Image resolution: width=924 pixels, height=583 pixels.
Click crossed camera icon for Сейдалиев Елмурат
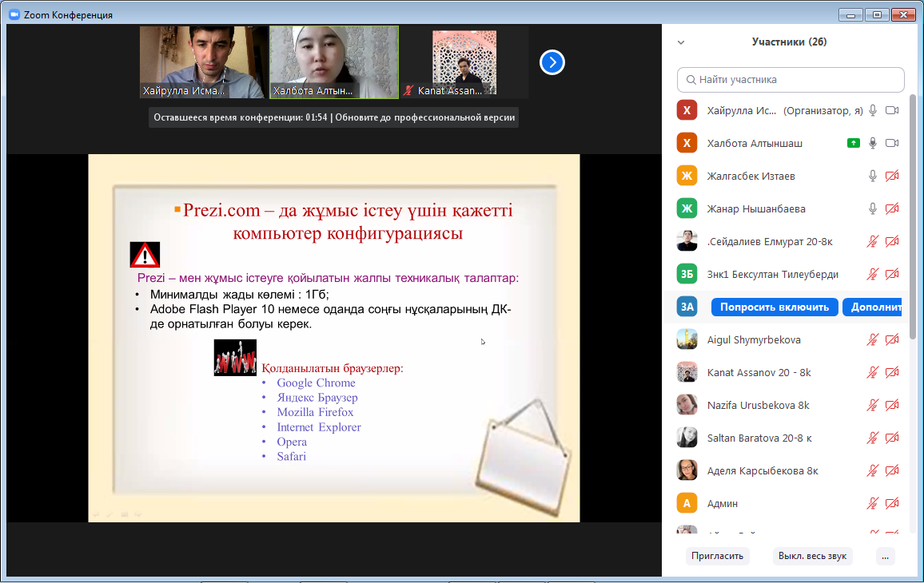[892, 241]
